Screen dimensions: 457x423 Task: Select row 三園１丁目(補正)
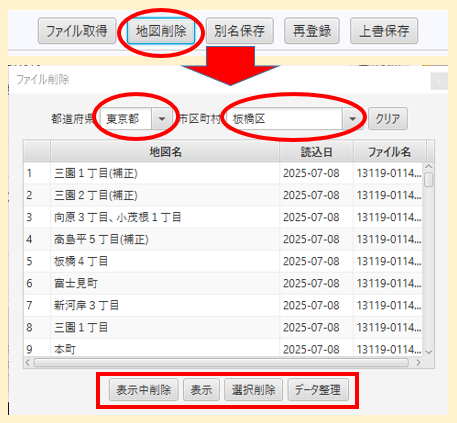click(223, 173)
